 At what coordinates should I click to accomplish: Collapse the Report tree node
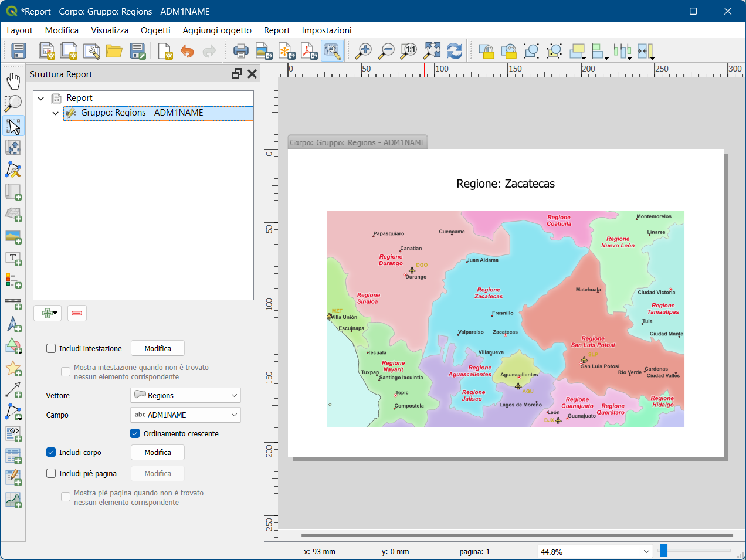[x=41, y=98]
